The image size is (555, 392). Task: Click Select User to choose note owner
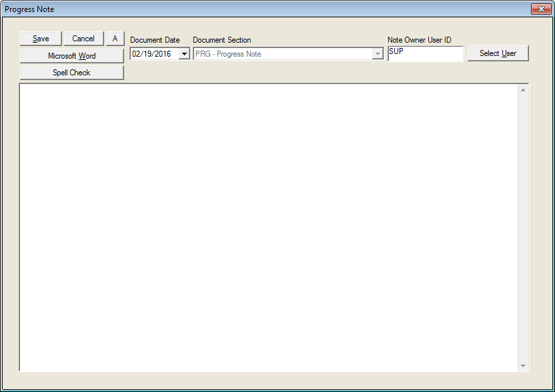pyautogui.click(x=498, y=53)
